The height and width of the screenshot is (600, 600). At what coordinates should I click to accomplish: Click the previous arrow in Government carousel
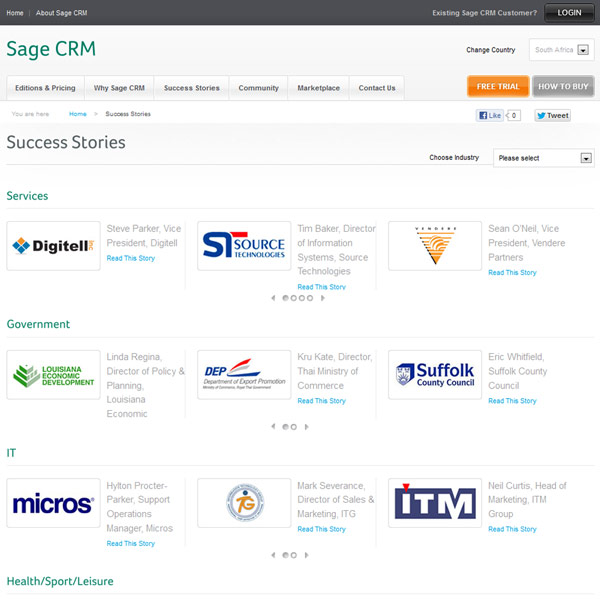tap(274, 426)
